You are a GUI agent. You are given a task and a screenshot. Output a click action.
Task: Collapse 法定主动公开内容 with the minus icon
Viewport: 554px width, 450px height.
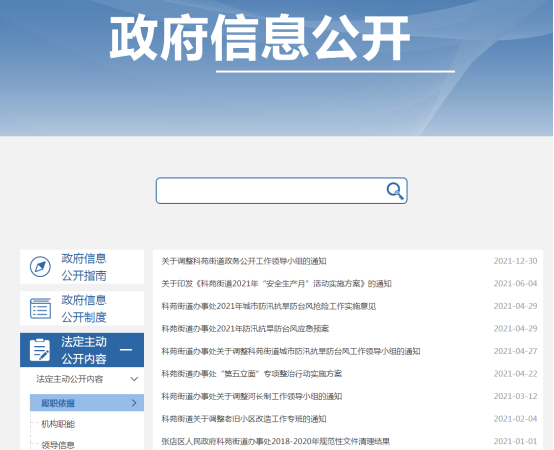coord(126,350)
